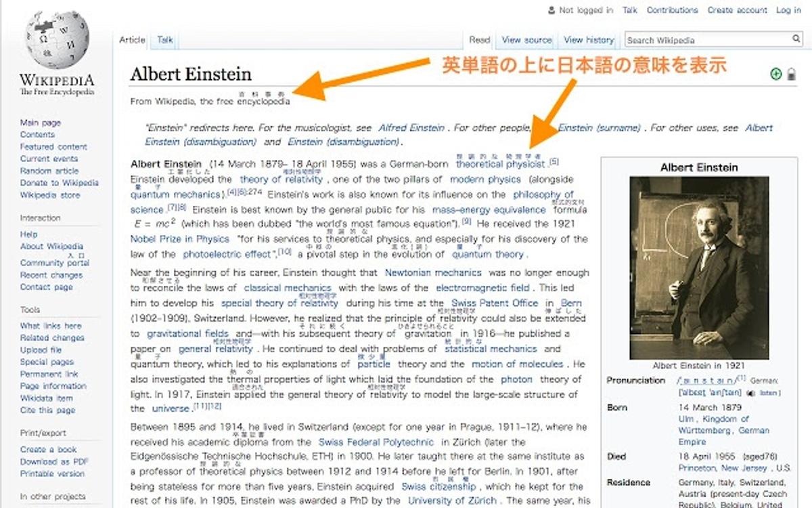Image resolution: width=812 pixels, height=508 pixels.
Task: Open Related changes
Action: [x=52, y=337]
